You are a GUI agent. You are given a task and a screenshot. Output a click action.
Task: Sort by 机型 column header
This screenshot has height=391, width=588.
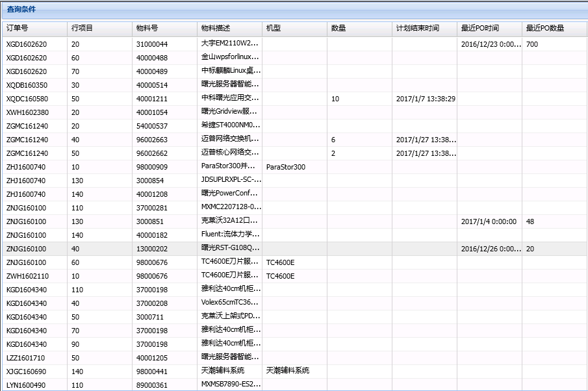(x=294, y=29)
